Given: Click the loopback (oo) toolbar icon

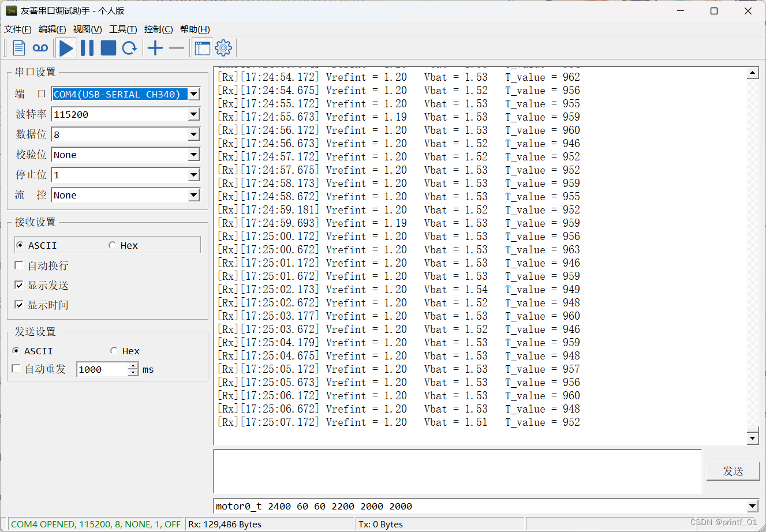Looking at the screenshot, I should (x=40, y=48).
